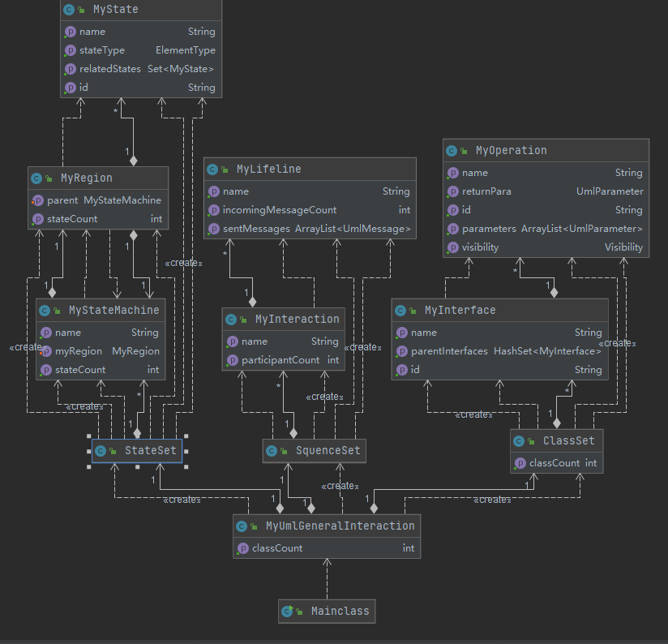Click the class icon beside MyRegion

pos(36,178)
